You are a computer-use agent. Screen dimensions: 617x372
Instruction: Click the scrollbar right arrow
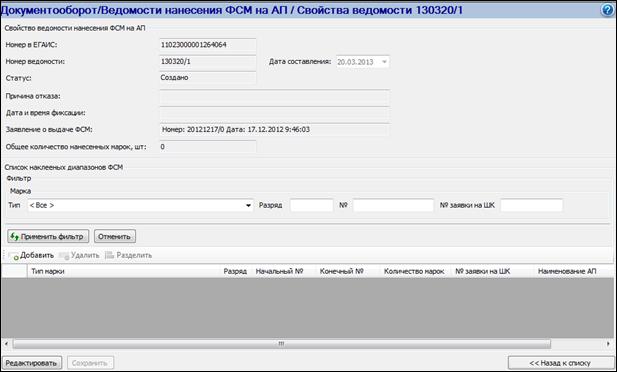click(609, 344)
